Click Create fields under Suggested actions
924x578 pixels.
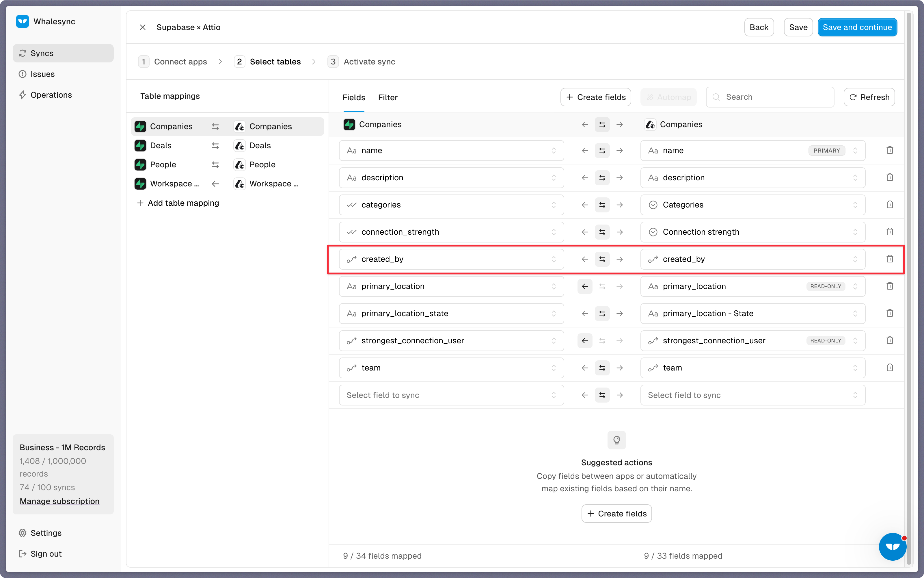click(x=616, y=513)
